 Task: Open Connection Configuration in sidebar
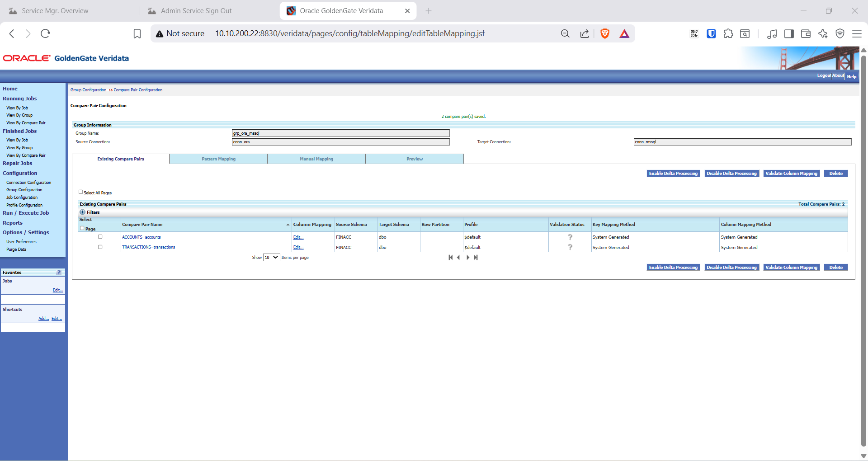point(28,183)
